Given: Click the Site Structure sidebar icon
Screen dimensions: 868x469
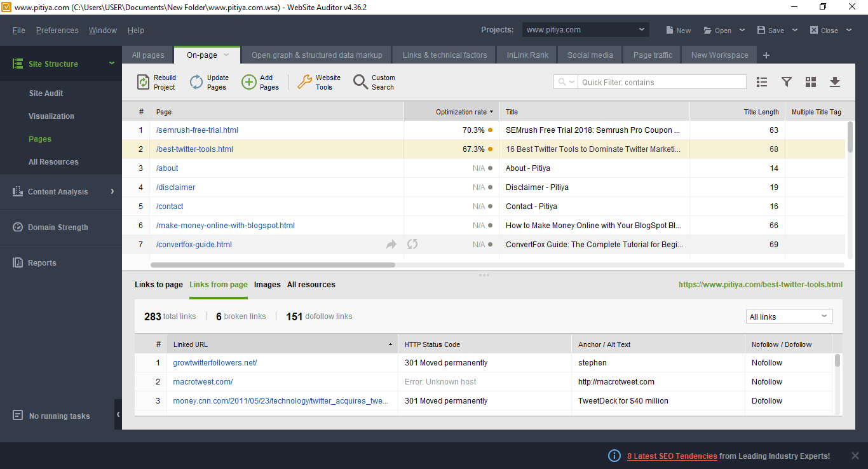Looking at the screenshot, I should tap(18, 64).
